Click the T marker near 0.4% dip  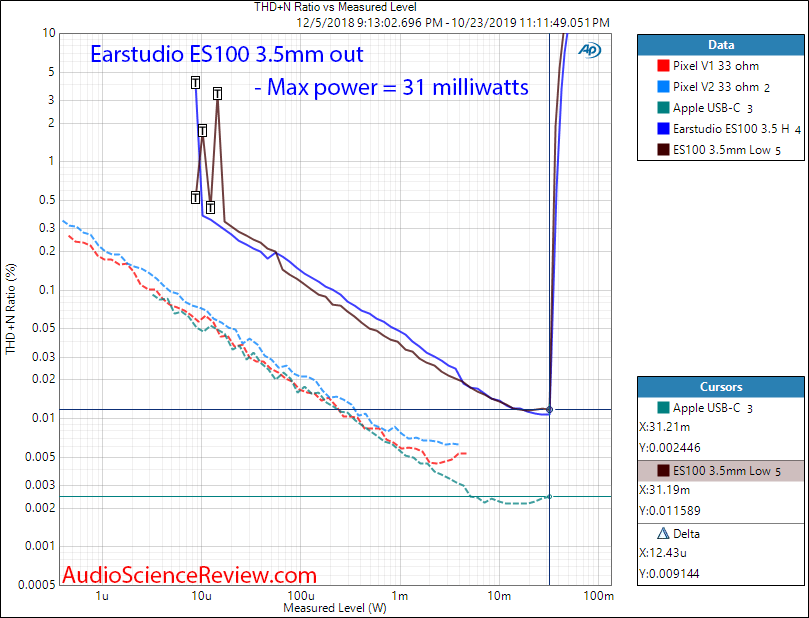(211, 208)
